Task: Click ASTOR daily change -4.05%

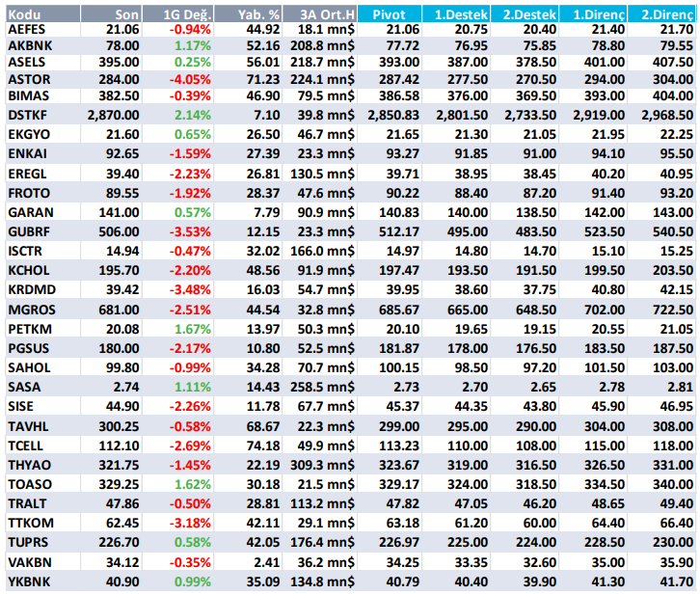Action: coord(190,80)
